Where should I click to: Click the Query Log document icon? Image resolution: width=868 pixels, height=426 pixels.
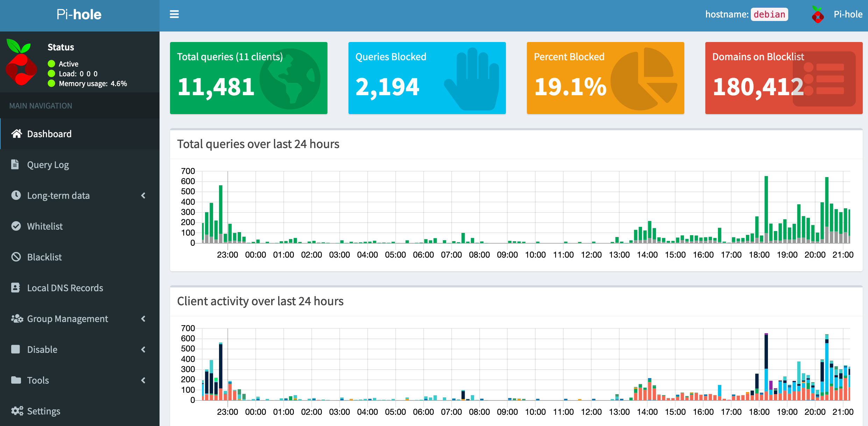coord(15,164)
